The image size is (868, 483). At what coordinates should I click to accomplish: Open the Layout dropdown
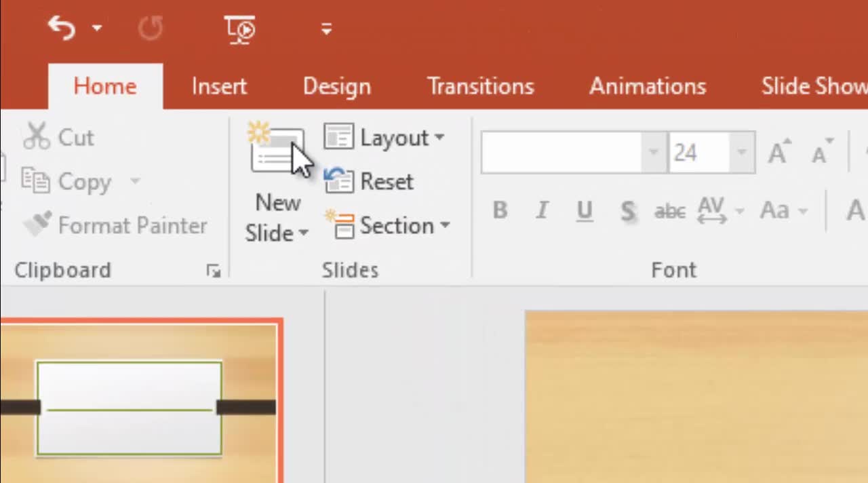(x=384, y=138)
